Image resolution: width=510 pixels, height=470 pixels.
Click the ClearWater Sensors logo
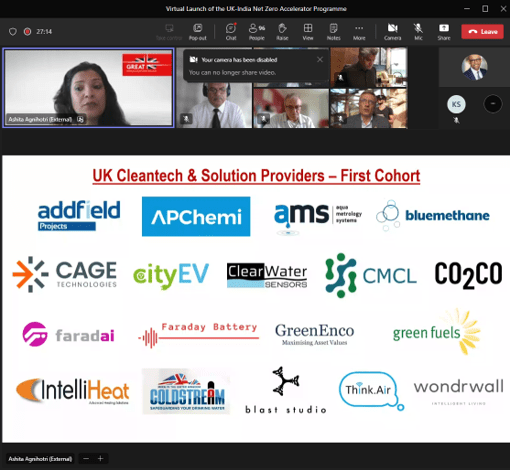pyautogui.click(x=267, y=275)
